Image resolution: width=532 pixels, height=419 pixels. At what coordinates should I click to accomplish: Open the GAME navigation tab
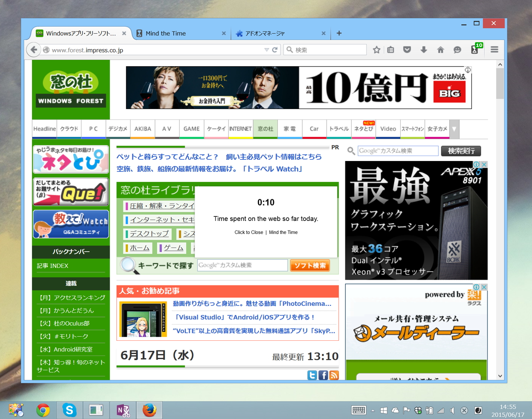pos(192,129)
